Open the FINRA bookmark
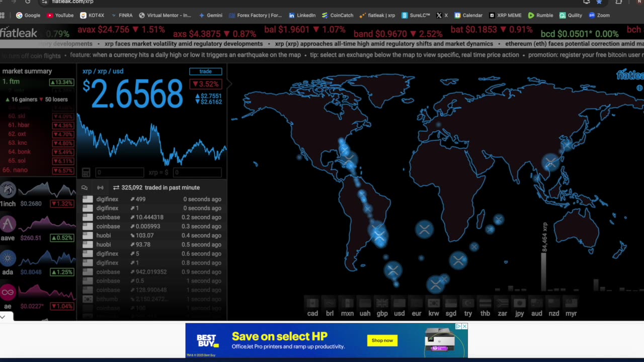644x362 pixels. [122, 15]
